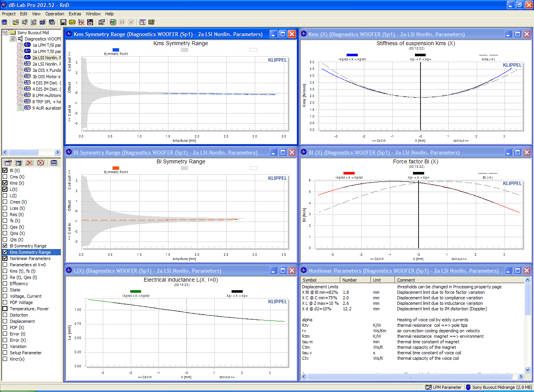Enable the Distortion checkbox
534x392 pixels.
click(5, 315)
